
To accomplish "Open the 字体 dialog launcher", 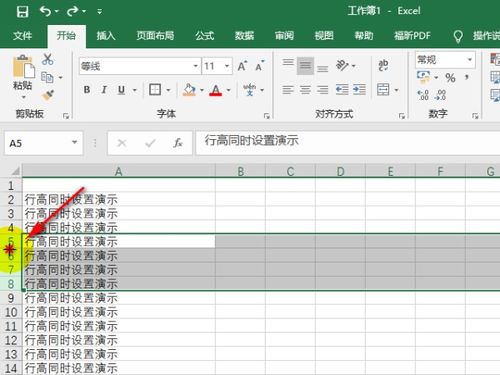I will click(x=267, y=116).
